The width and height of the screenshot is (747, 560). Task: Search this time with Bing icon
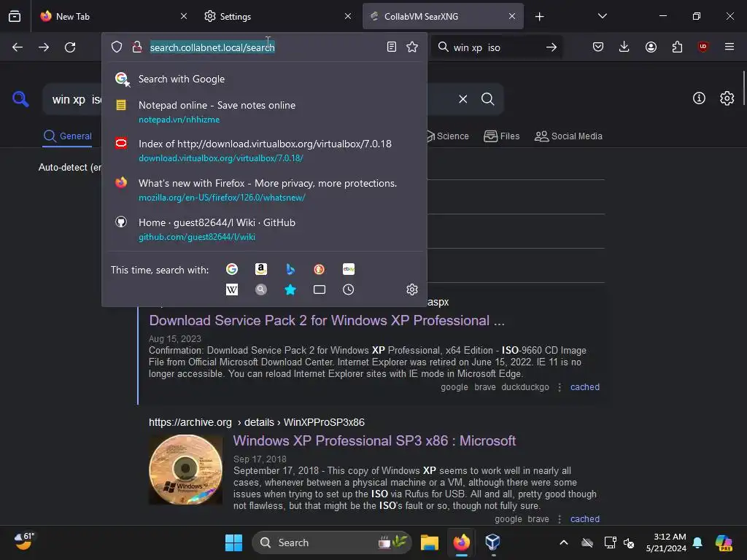tap(290, 269)
